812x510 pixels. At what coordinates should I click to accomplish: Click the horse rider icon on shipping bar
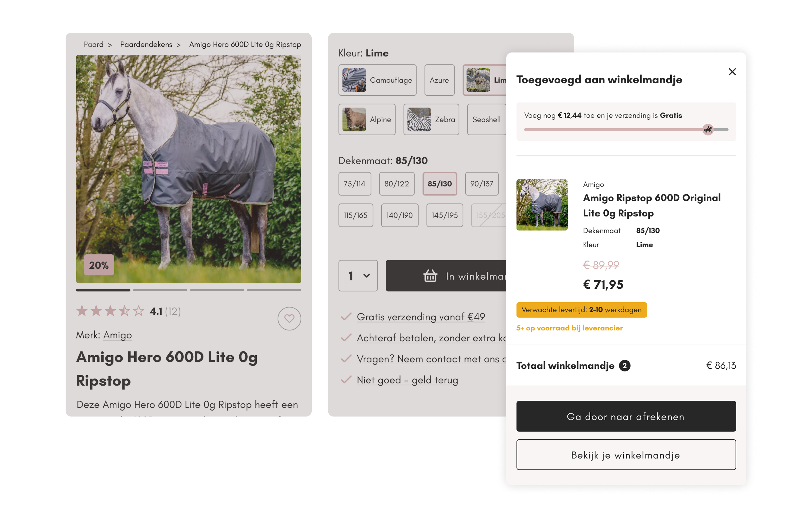pyautogui.click(x=708, y=130)
